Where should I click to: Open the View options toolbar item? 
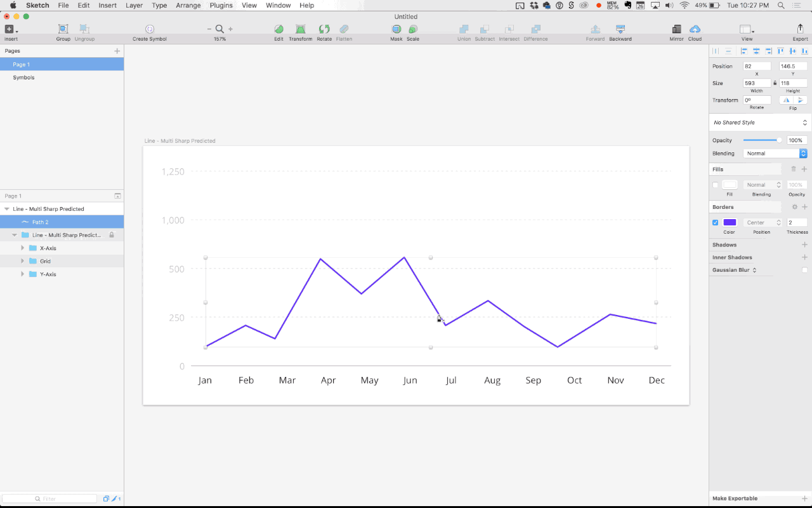747,29
